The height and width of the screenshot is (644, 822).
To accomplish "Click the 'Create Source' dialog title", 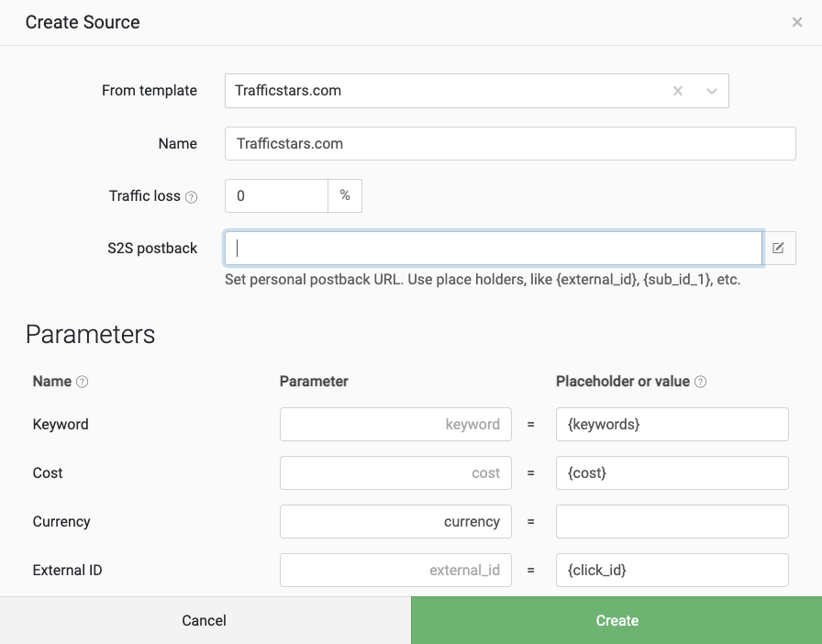I will click(83, 22).
